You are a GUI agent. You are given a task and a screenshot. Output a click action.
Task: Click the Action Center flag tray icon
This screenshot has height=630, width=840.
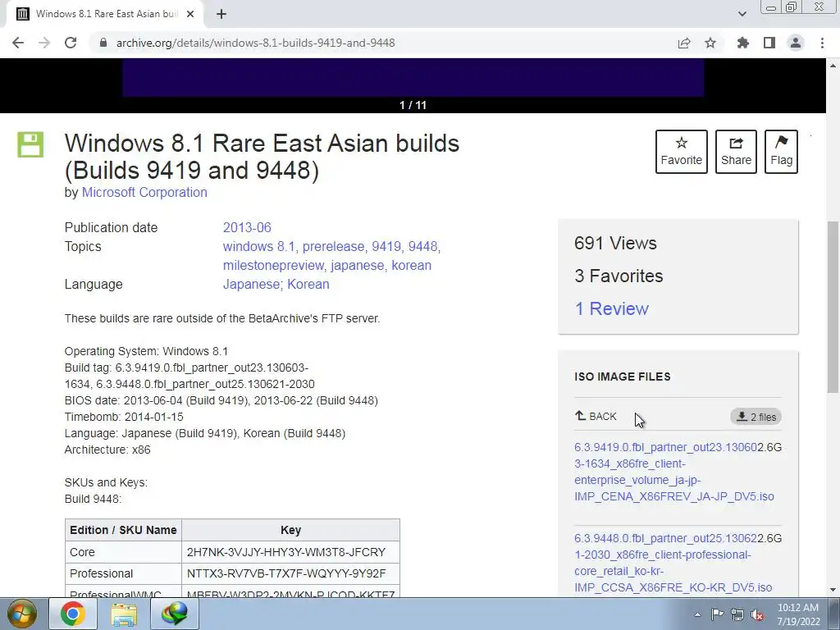[x=717, y=614]
